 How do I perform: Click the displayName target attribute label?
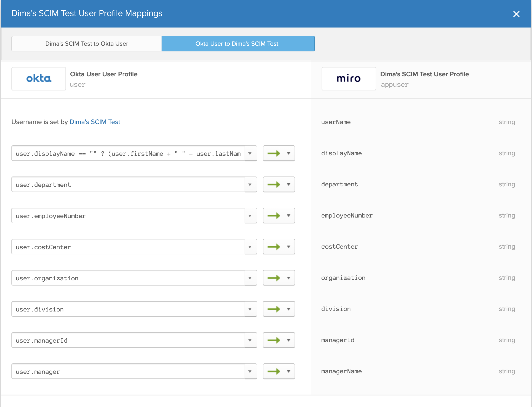341,153
